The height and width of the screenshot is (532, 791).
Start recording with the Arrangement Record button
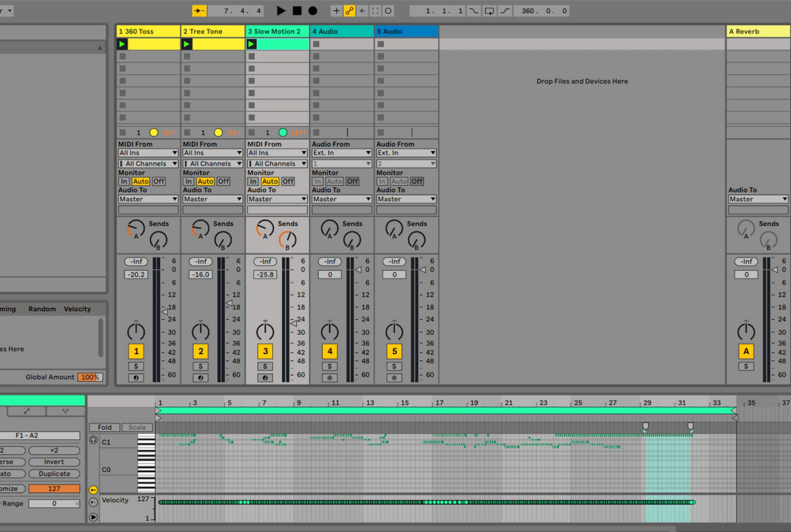click(x=312, y=11)
